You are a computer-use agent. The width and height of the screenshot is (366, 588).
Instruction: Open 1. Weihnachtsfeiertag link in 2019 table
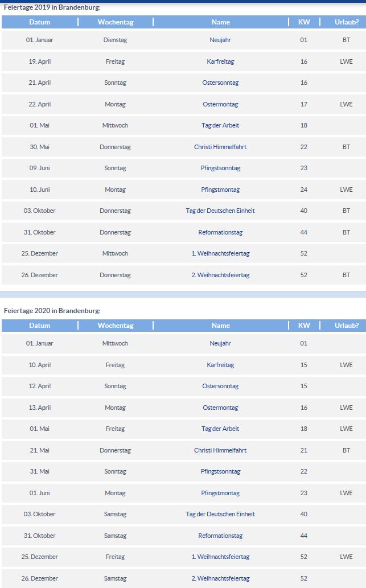(x=220, y=254)
